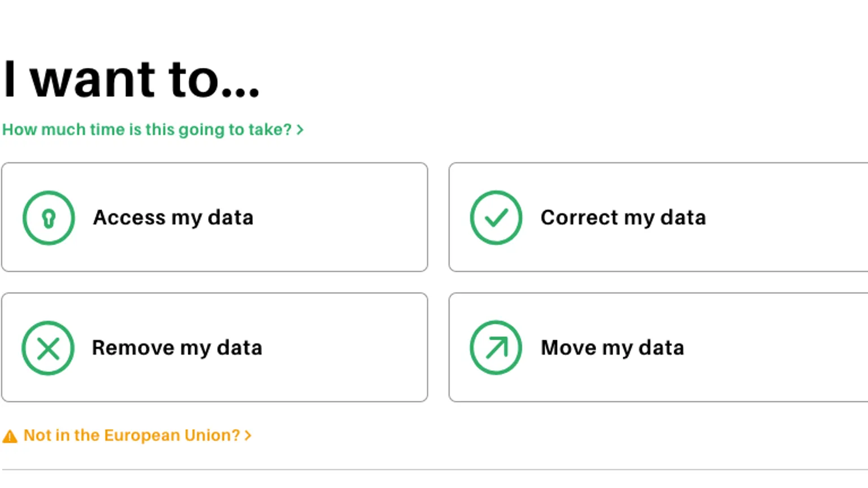Click the green keyhole icon
The height and width of the screenshot is (488, 868).
(x=49, y=218)
